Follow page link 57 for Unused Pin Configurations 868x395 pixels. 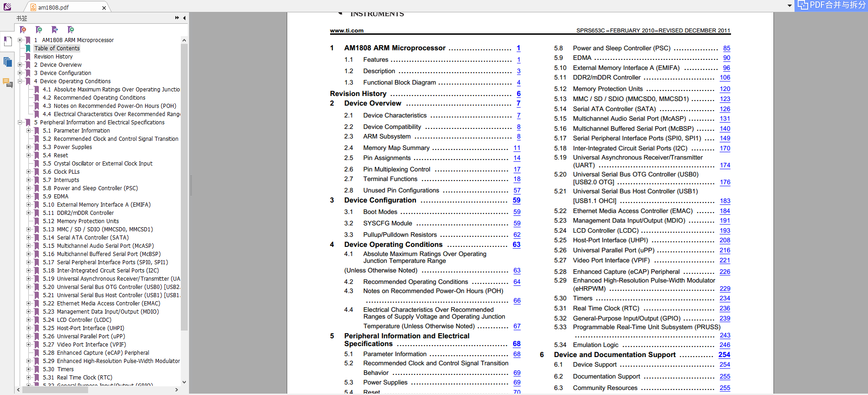(517, 191)
